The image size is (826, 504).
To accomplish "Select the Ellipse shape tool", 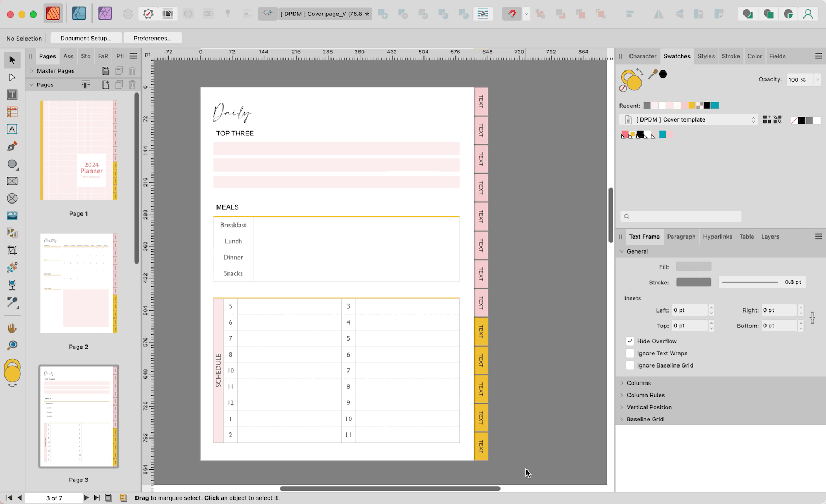I will click(11, 164).
